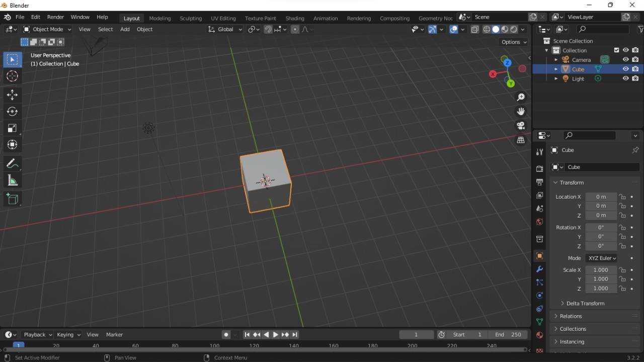Open the Physics Properties tab
The image size is (644, 362).
pos(539,296)
